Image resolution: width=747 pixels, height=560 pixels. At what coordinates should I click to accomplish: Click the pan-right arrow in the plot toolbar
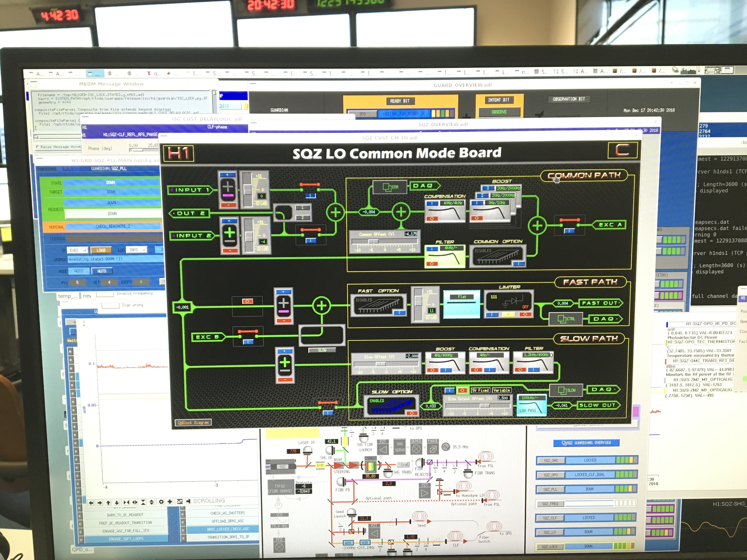pyautogui.click(x=100, y=503)
